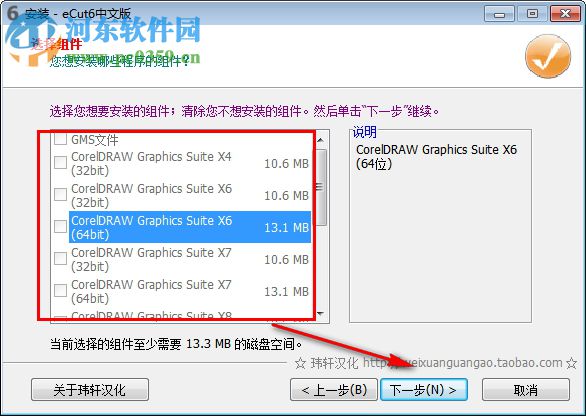586x416 pixels.
Task: Maximize the eCut6 installer window
Action: (x=532, y=14)
